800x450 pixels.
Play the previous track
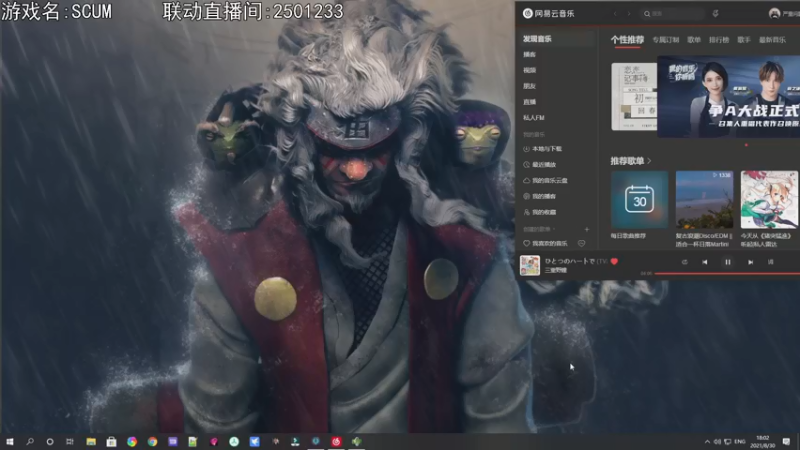click(x=705, y=262)
